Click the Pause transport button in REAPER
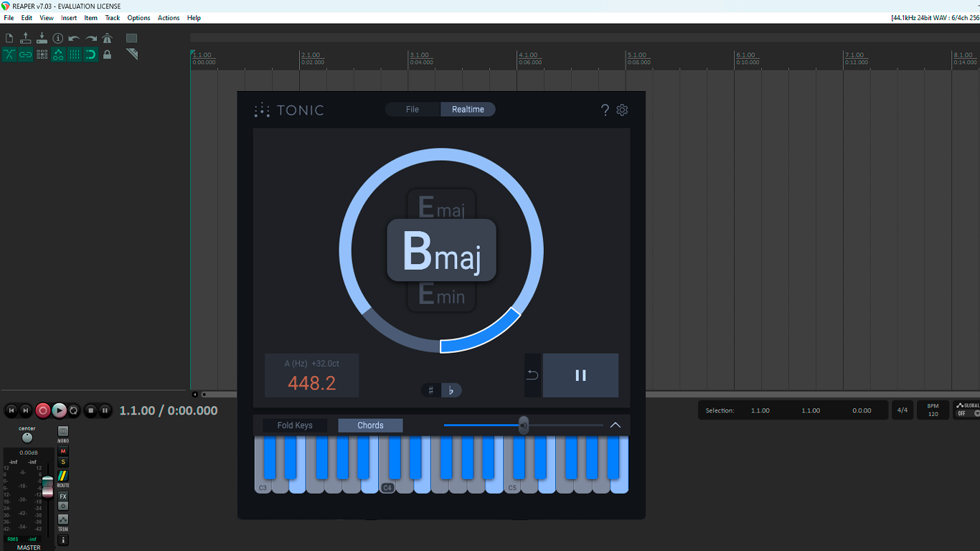Viewport: 980px width, 551px height. (x=105, y=410)
